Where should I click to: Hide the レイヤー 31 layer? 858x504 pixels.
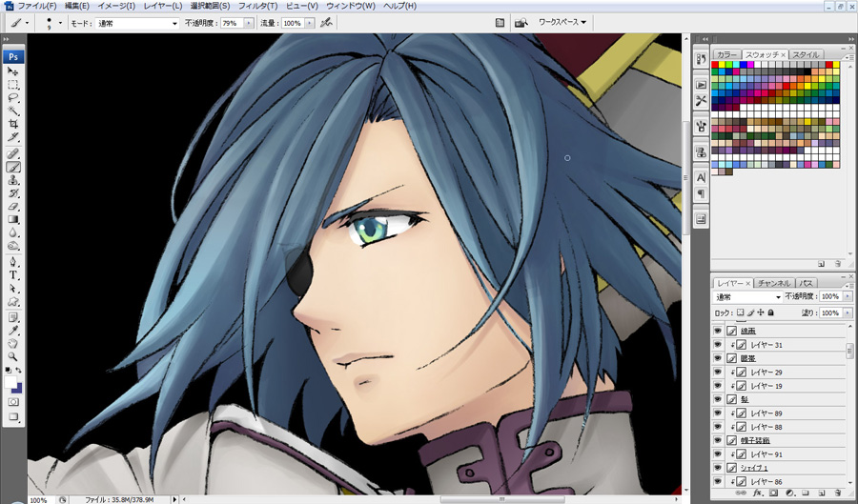tap(718, 345)
